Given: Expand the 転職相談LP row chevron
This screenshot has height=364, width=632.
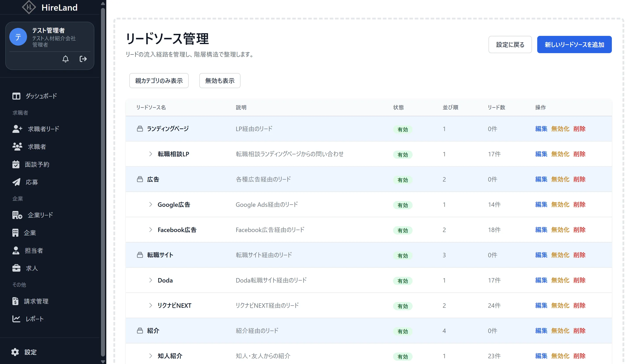Looking at the screenshot, I should 151,154.
